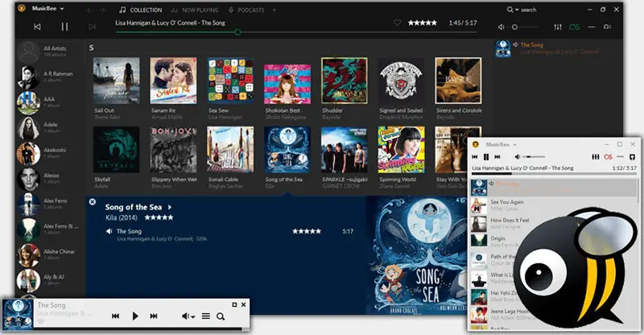
Task: Expand the Song of the Sea title arrow
Action: [170, 207]
